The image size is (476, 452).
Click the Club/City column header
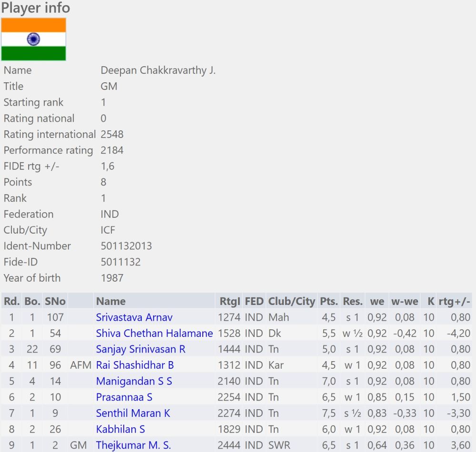[291, 301]
